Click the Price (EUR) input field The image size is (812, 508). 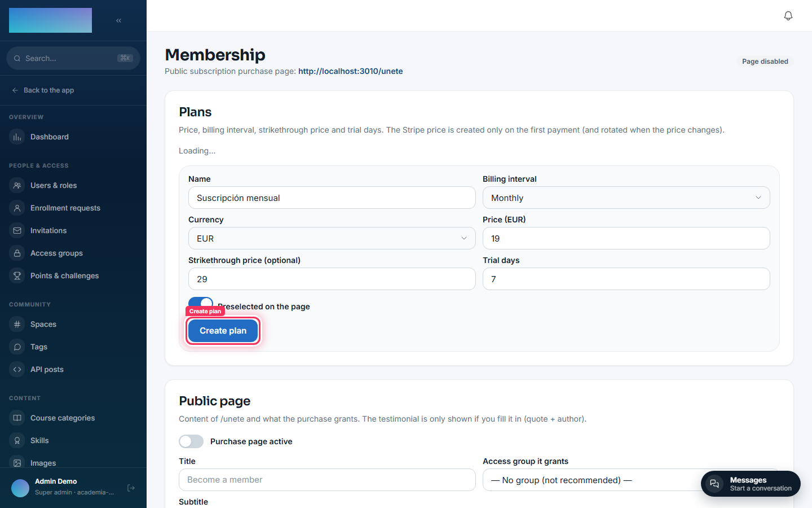coord(626,238)
